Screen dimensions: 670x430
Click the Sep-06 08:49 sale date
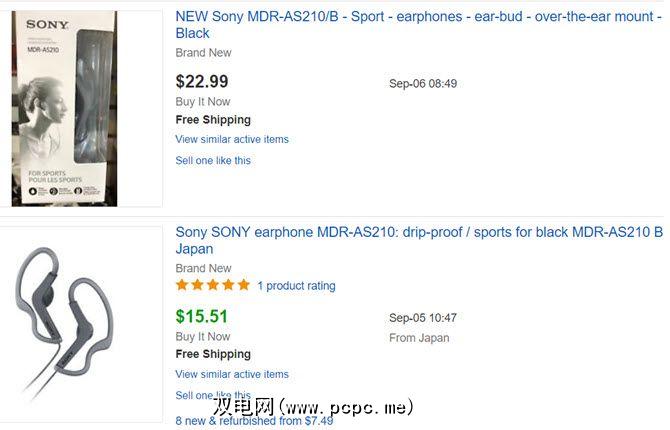[423, 84]
